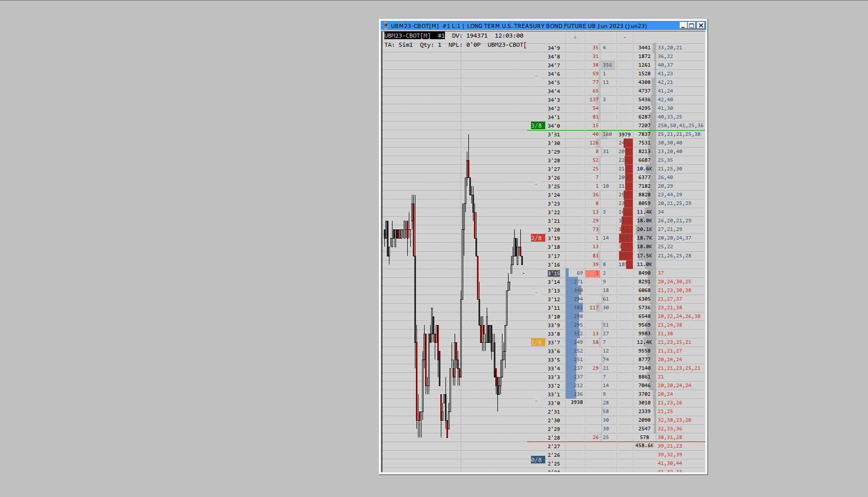Click the 344 bid size at 3'13

[578, 290]
